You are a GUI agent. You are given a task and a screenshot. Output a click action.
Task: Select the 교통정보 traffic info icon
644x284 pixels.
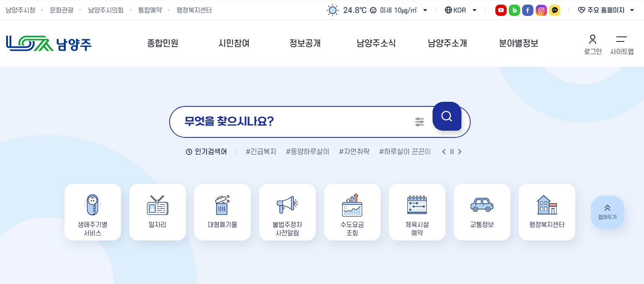[x=482, y=212]
